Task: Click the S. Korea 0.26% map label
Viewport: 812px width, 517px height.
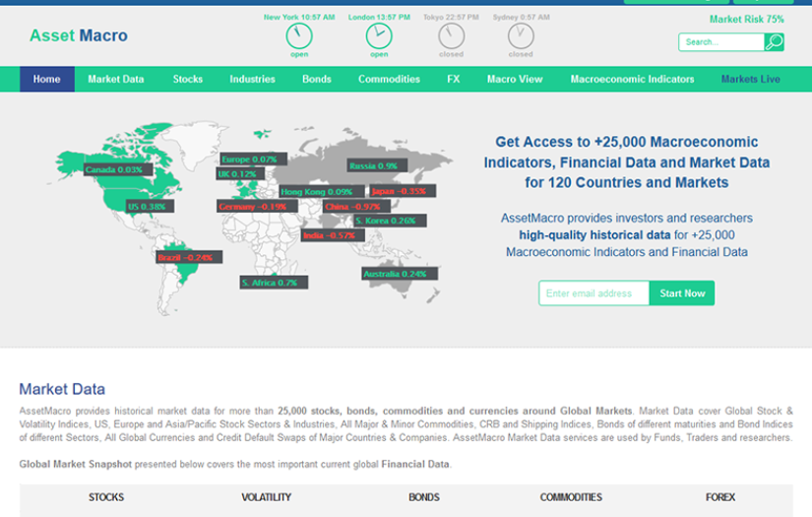Action: tap(390, 221)
